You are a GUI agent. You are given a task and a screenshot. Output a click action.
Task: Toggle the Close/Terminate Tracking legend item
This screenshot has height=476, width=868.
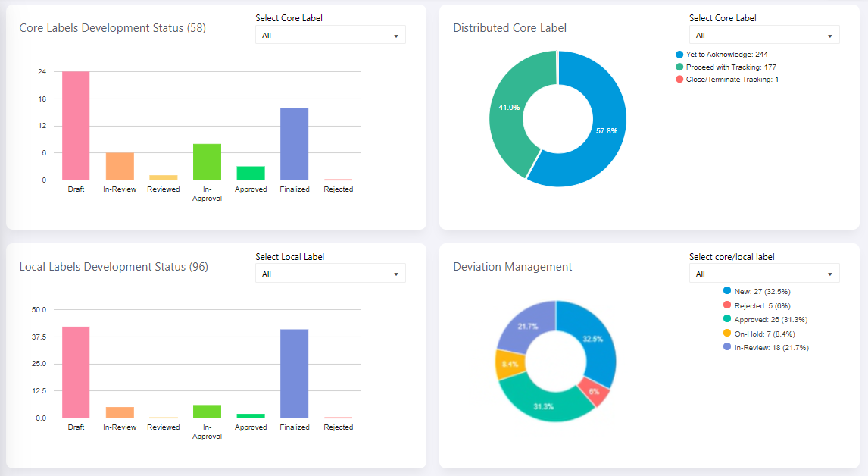732,79
